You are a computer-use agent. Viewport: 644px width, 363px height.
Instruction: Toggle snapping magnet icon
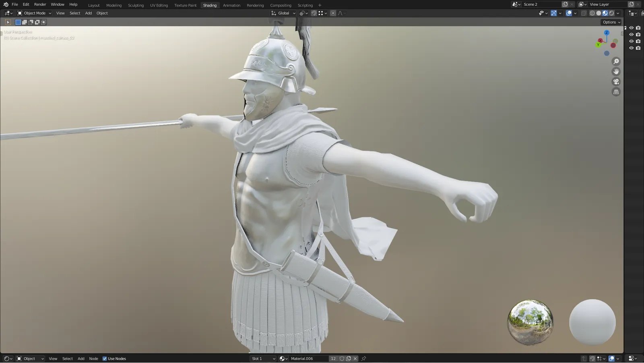314,13
